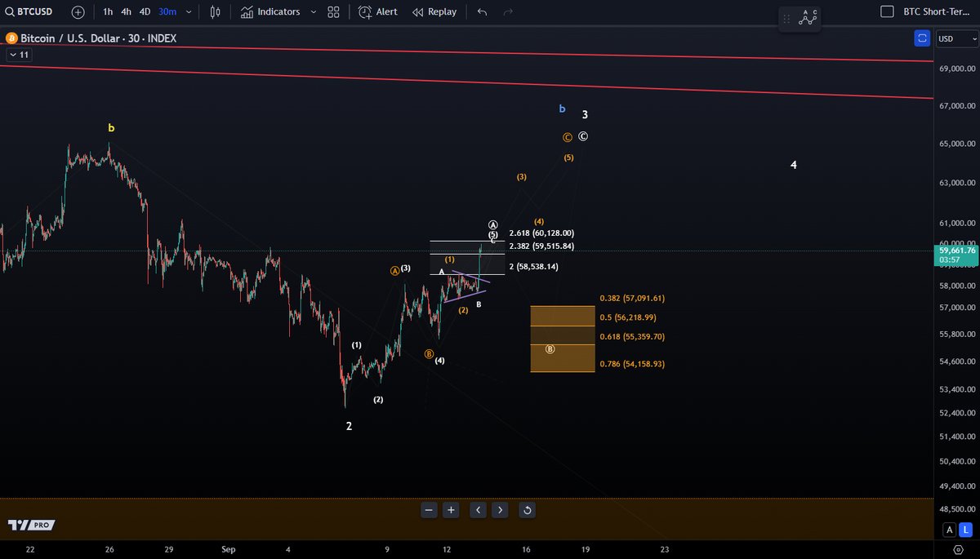980x559 pixels.
Task: Open the symbol search magnifier
Action: click(8, 11)
